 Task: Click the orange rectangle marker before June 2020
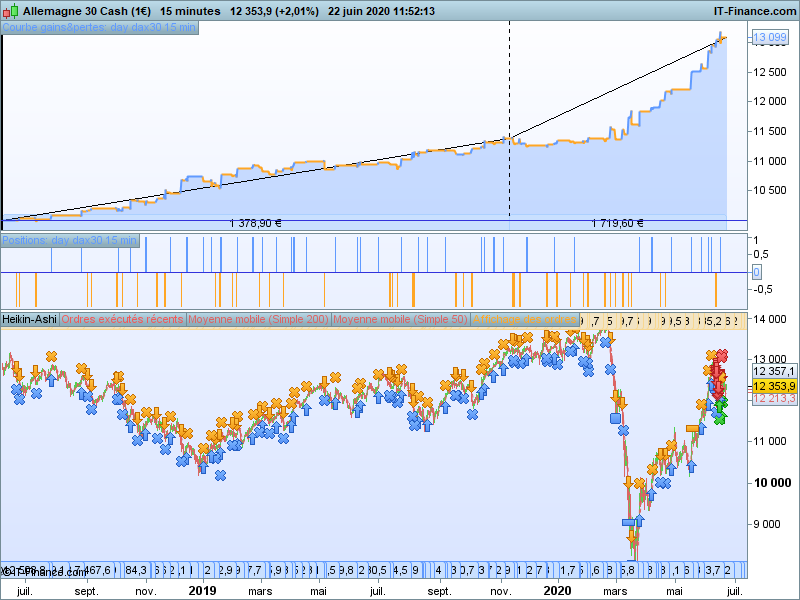pyautogui.click(x=692, y=429)
